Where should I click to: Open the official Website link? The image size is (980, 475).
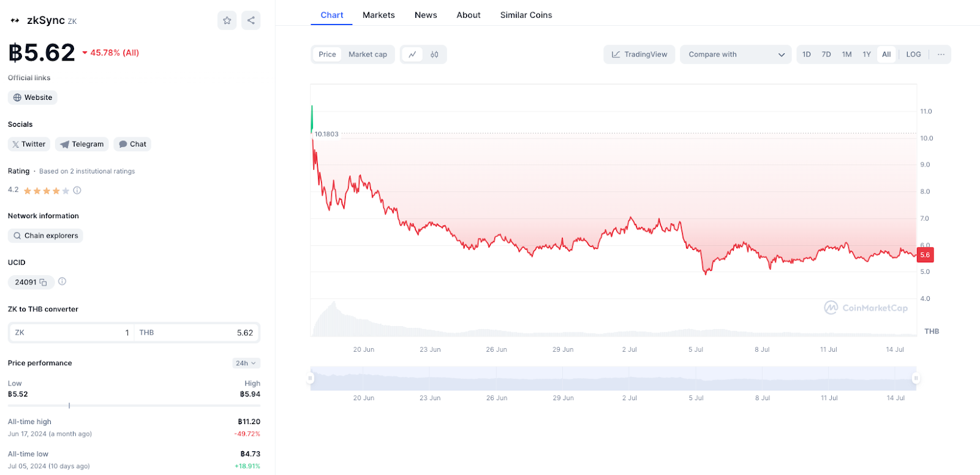pos(32,97)
